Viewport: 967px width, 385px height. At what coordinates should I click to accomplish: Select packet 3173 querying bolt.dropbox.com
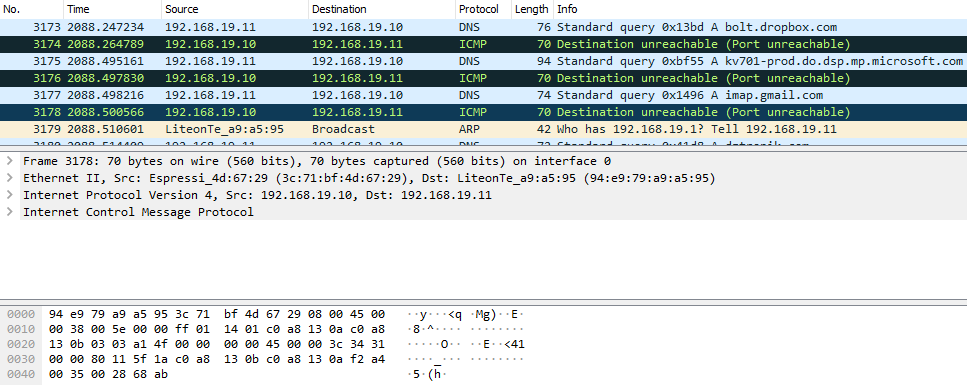coord(484,27)
